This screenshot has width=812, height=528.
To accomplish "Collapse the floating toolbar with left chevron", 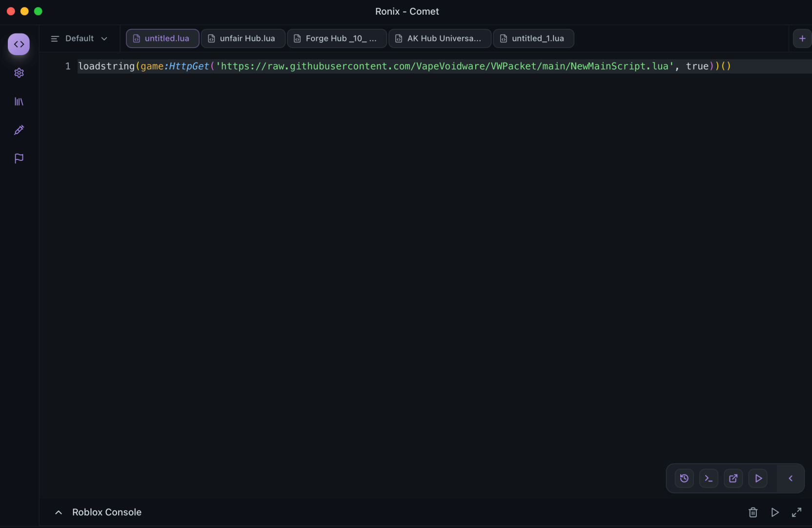I will 791,478.
